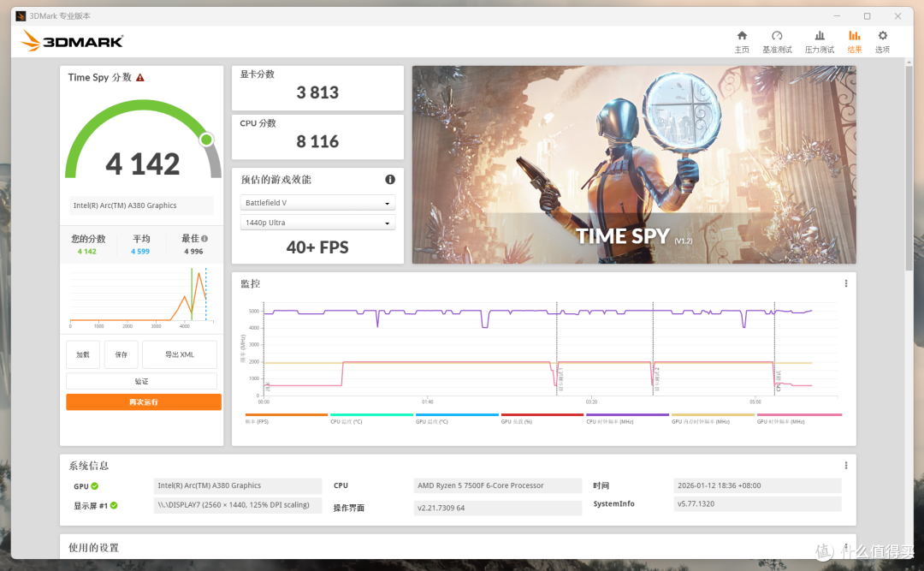Maximize the 3DMark window
This screenshot has width=924, height=571.
[867, 16]
